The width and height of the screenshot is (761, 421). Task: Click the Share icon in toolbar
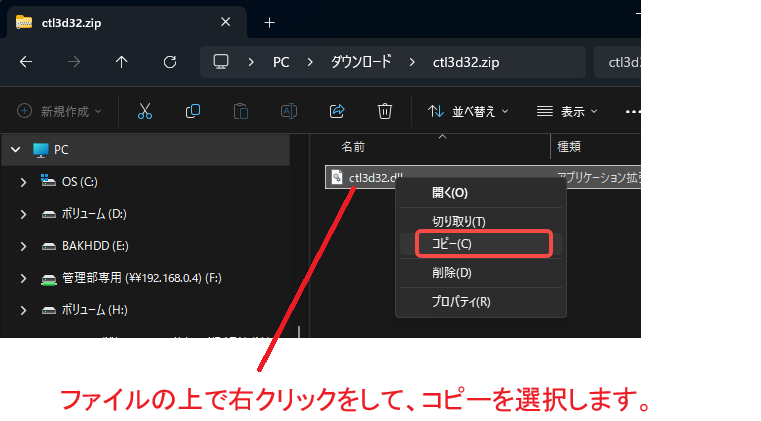[x=337, y=111]
